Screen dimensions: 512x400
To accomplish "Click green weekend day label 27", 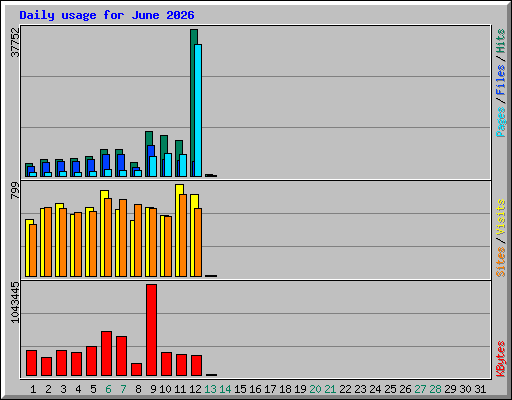I will [x=420, y=389].
